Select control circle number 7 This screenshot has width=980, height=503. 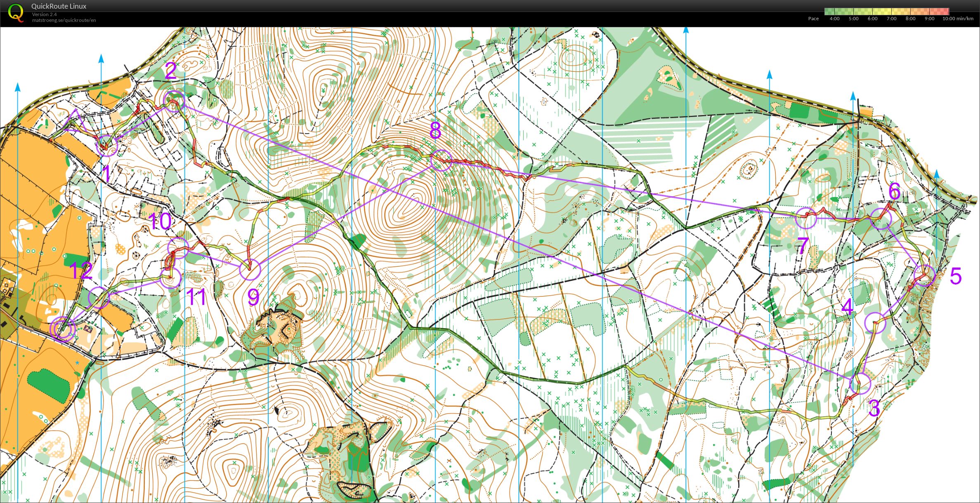click(806, 219)
